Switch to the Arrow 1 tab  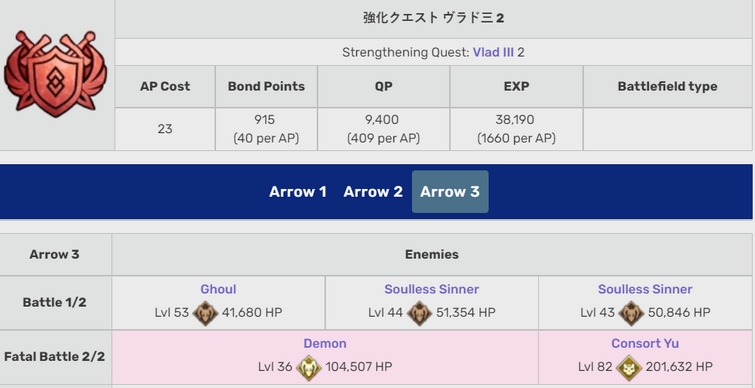[x=298, y=192]
